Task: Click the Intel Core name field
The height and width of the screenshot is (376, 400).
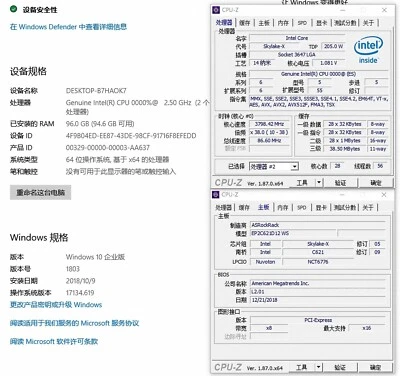Action: coord(297,38)
